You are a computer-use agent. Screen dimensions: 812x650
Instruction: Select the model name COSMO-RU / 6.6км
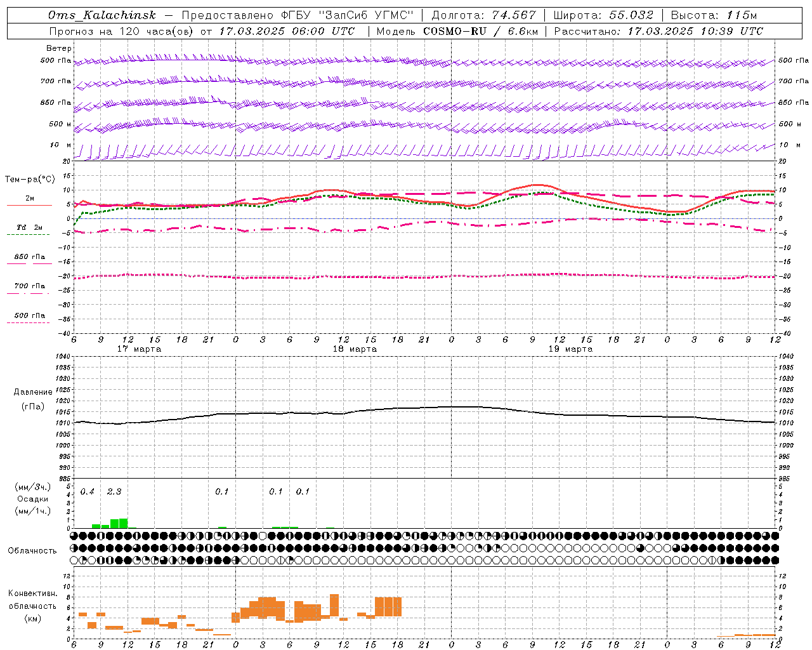coord(480,31)
